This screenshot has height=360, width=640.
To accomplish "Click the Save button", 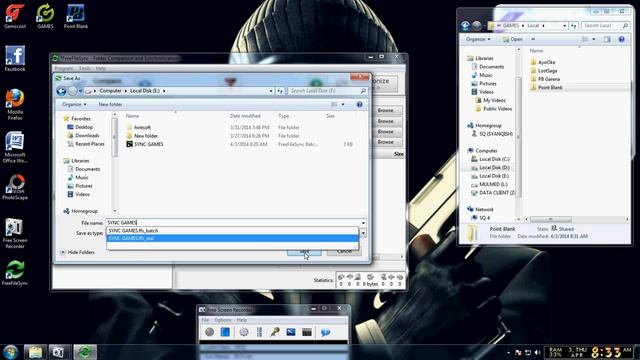I will [304, 251].
